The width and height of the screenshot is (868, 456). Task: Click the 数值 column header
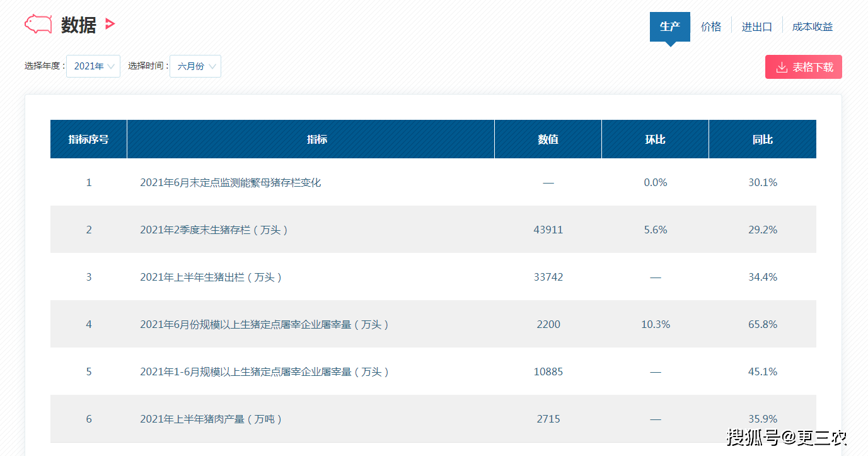(548, 139)
